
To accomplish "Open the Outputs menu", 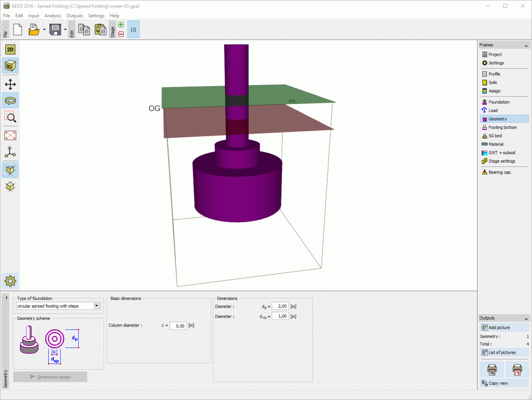I will pos(74,16).
